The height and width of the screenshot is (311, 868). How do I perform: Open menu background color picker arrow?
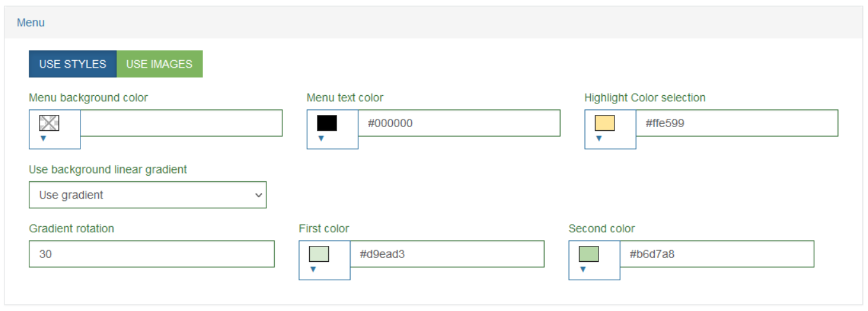pos(43,139)
